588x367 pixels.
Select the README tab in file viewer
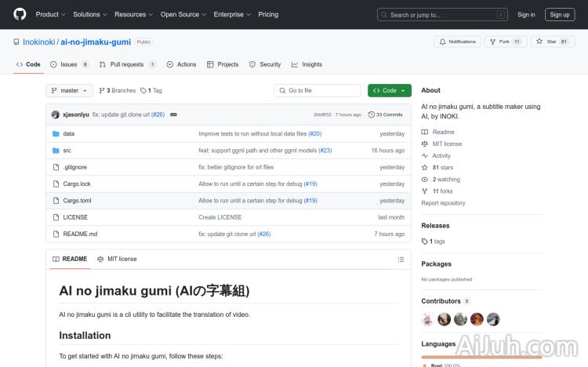(70, 259)
